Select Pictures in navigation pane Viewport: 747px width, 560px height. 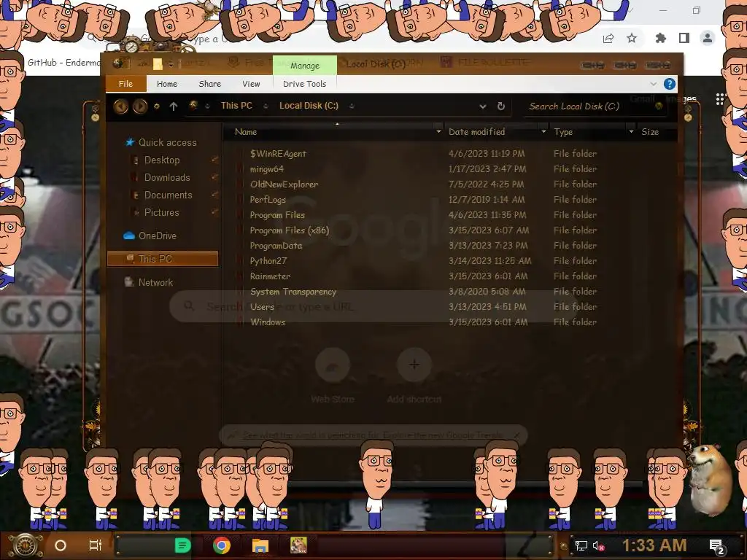(x=161, y=212)
